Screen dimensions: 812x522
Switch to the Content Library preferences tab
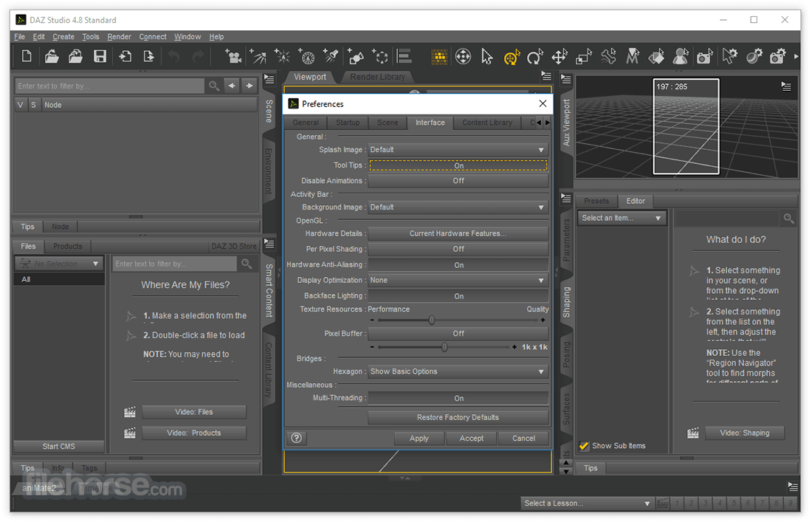click(487, 123)
